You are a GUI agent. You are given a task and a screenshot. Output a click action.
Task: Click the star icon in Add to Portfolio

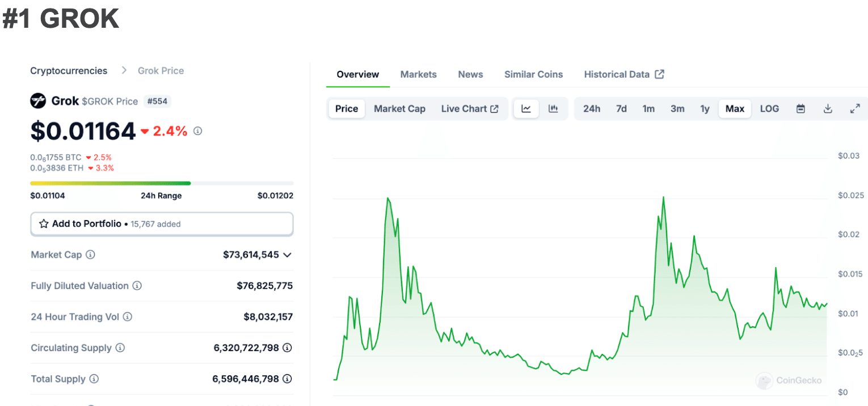point(44,224)
